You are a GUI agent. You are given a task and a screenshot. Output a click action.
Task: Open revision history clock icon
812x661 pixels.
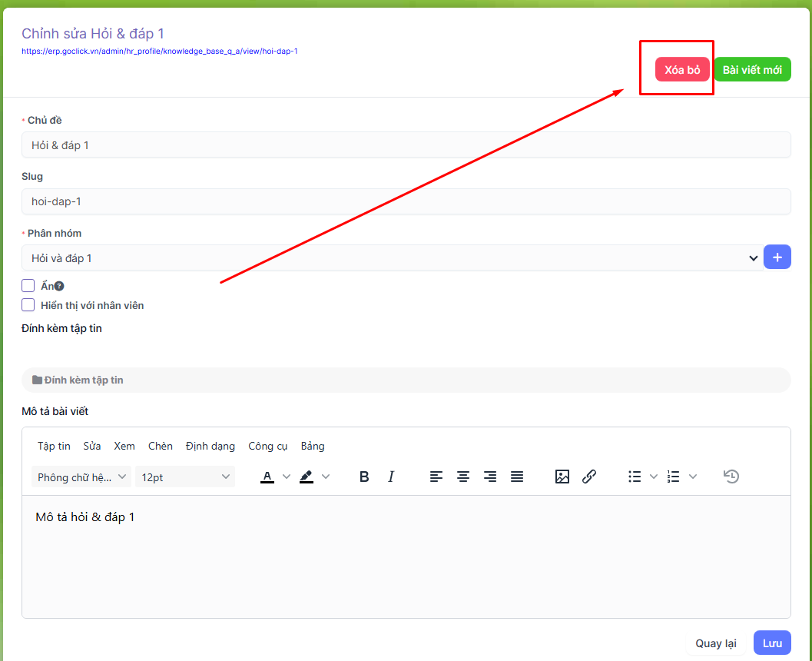[731, 477]
